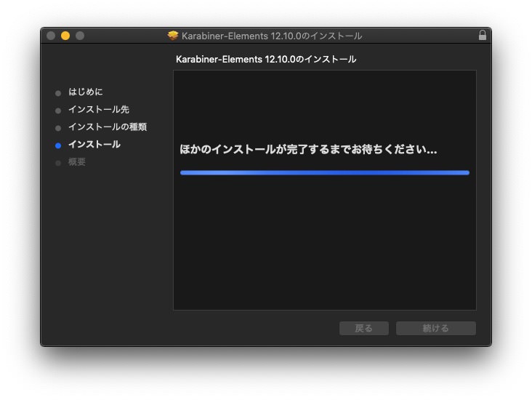This screenshot has width=532, height=400.
Task: Click the lock icon in the title bar
Action: (482, 36)
